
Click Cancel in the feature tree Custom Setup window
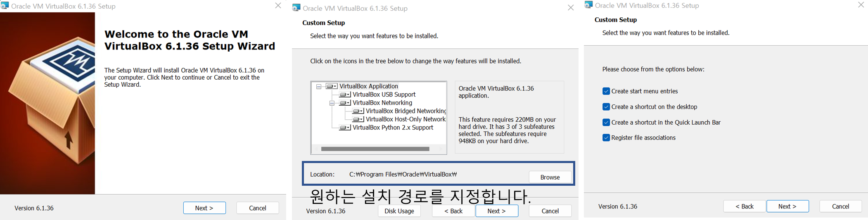click(x=550, y=211)
